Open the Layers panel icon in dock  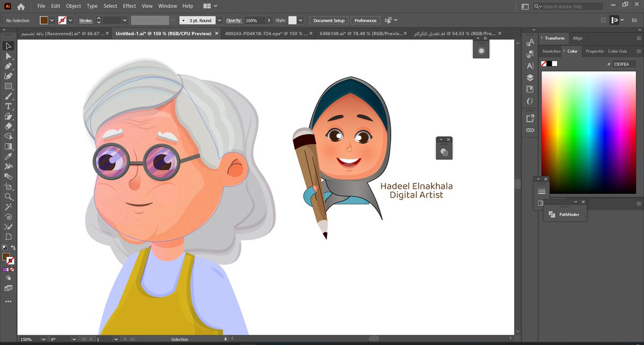[530, 78]
